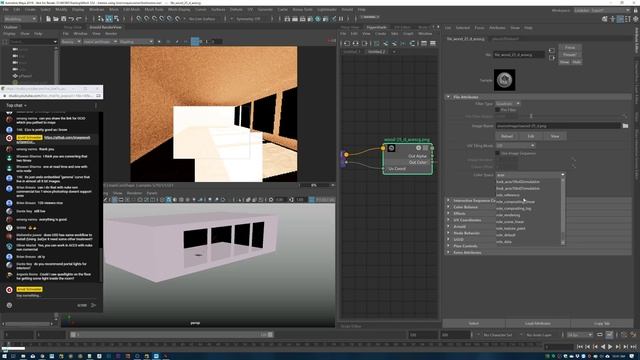Click the last icon in the Hypershade toolbar

pyautogui.click(x=433, y=43)
